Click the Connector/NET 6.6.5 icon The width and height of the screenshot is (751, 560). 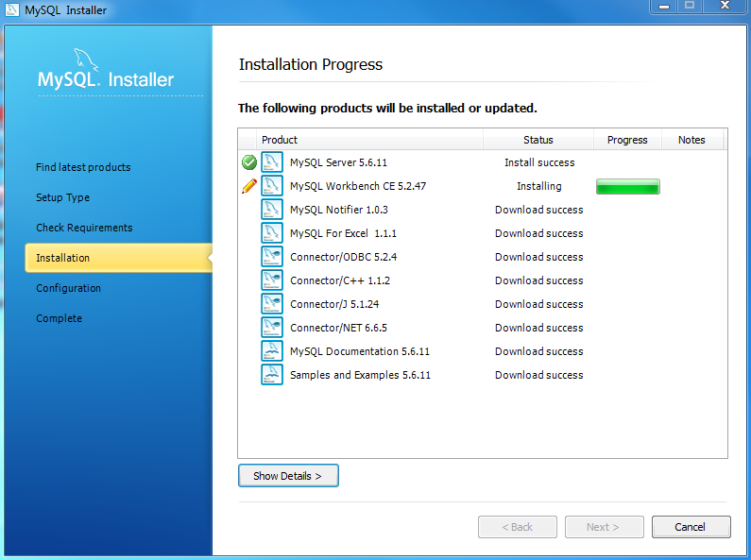[x=272, y=328]
